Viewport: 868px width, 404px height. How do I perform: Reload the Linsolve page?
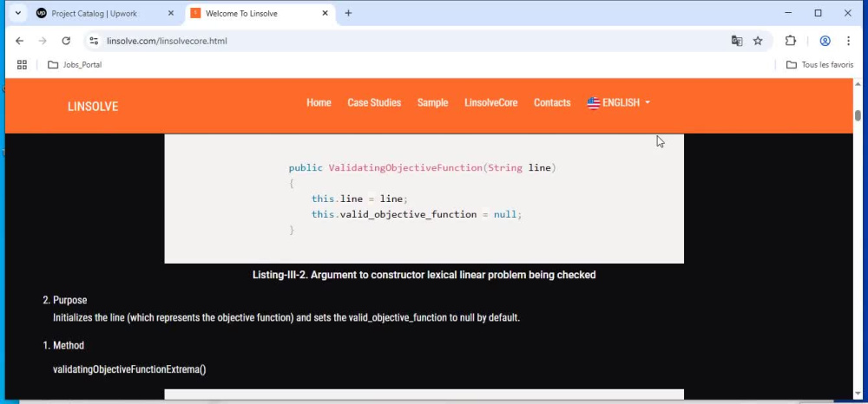tap(66, 41)
